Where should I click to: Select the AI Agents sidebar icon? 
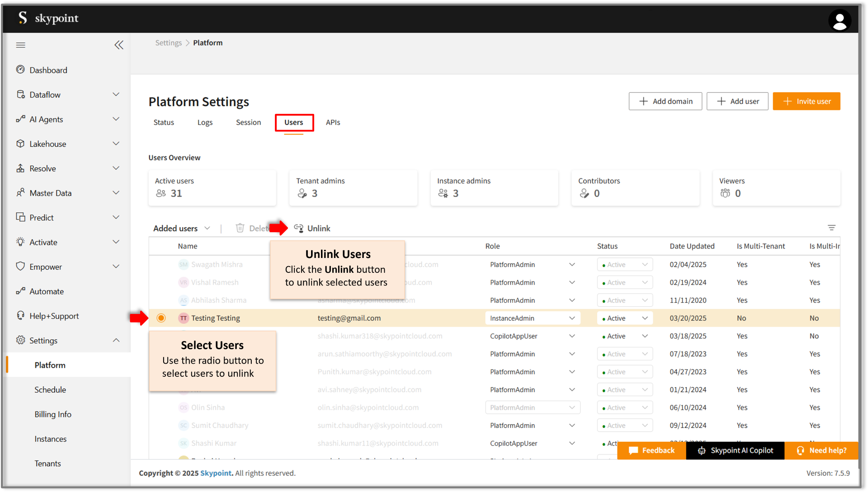coord(21,119)
